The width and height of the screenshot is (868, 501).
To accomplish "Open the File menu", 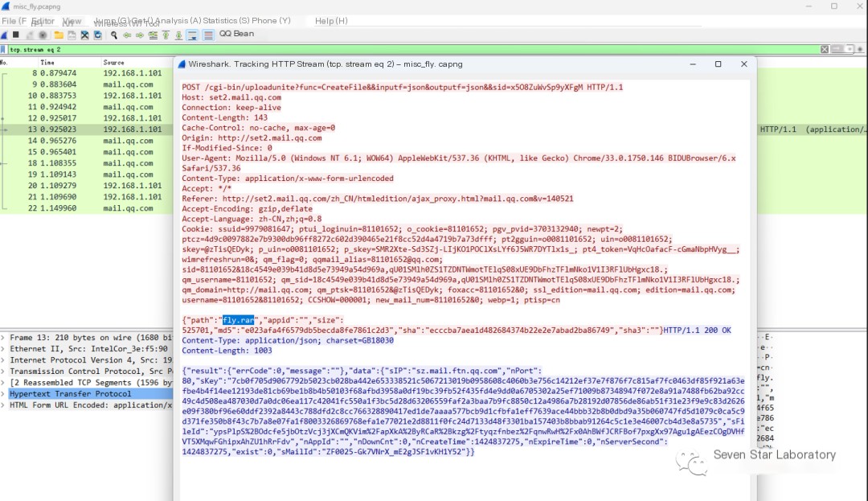I will [x=14, y=21].
